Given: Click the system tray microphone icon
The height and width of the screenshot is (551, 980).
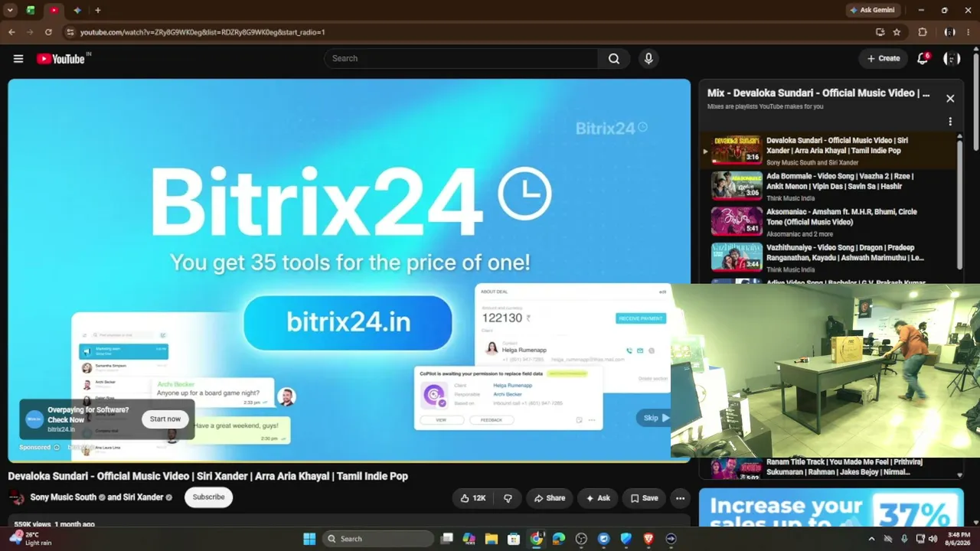Looking at the screenshot, I should [x=904, y=539].
